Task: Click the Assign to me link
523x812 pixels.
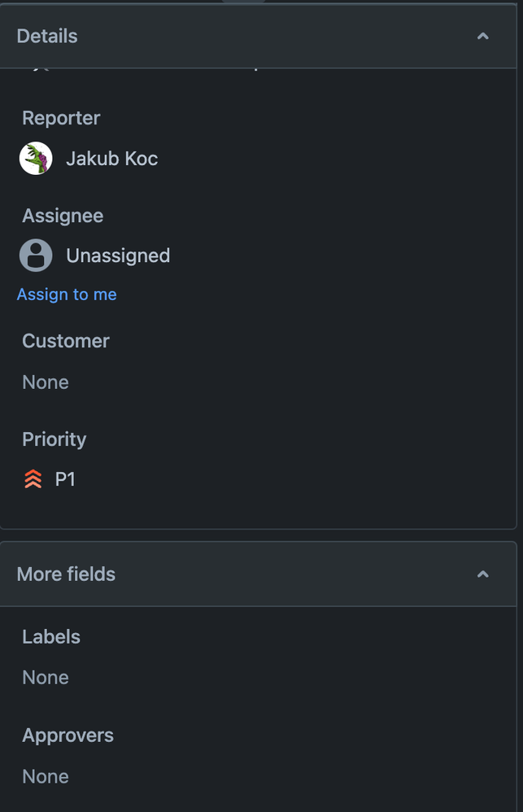Action: [x=67, y=294]
